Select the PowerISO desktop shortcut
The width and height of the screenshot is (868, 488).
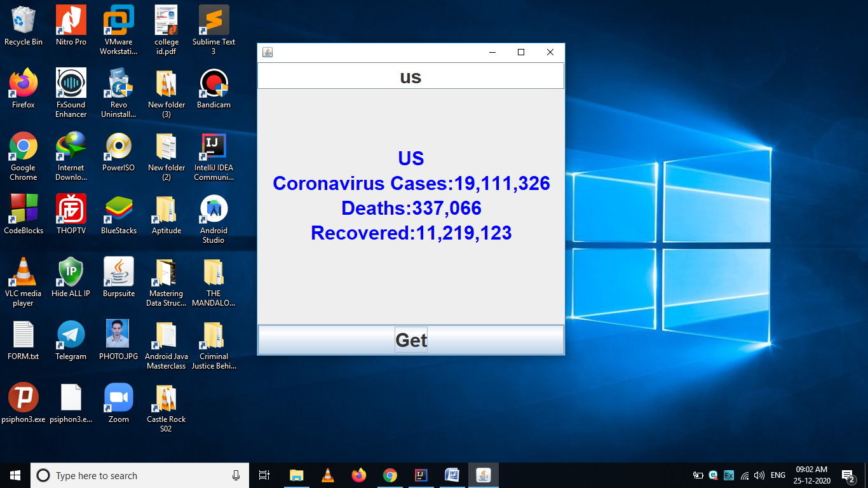coord(119,152)
